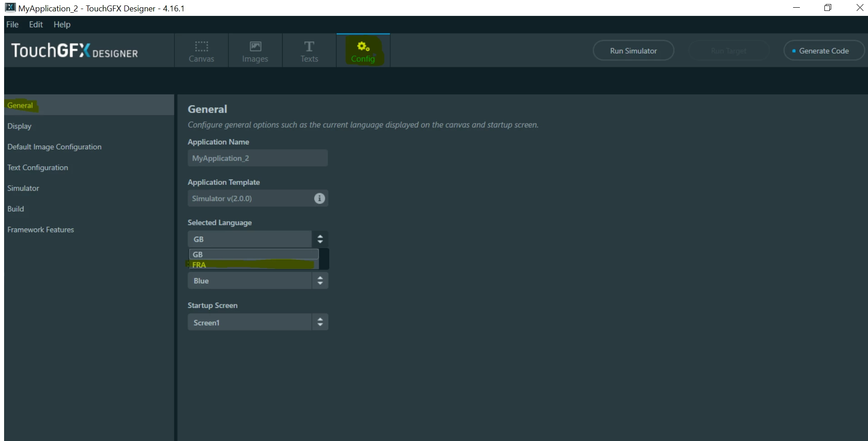The image size is (868, 441).
Task: Open the Startup Screen dropdown showing Screen1
Action: (258, 322)
